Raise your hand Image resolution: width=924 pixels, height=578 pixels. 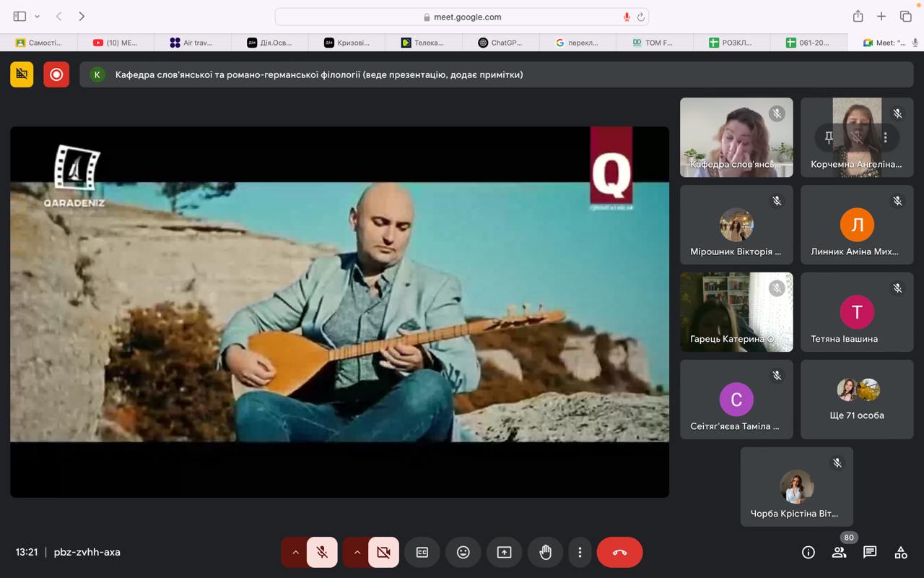(x=545, y=553)
